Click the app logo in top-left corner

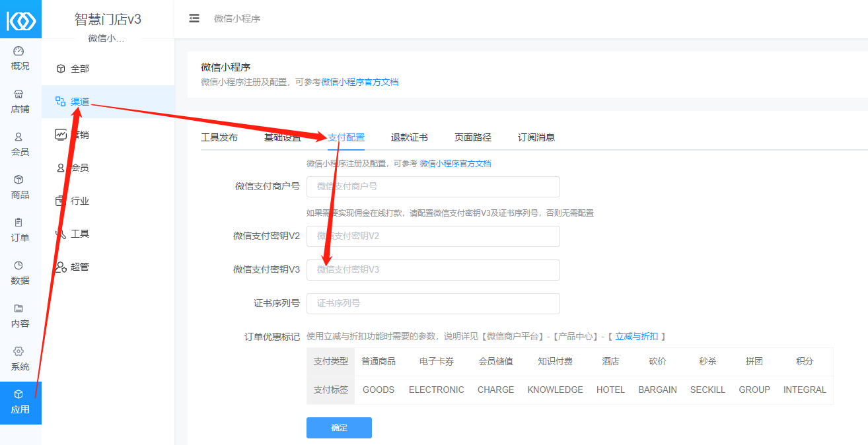pos(20,20)
